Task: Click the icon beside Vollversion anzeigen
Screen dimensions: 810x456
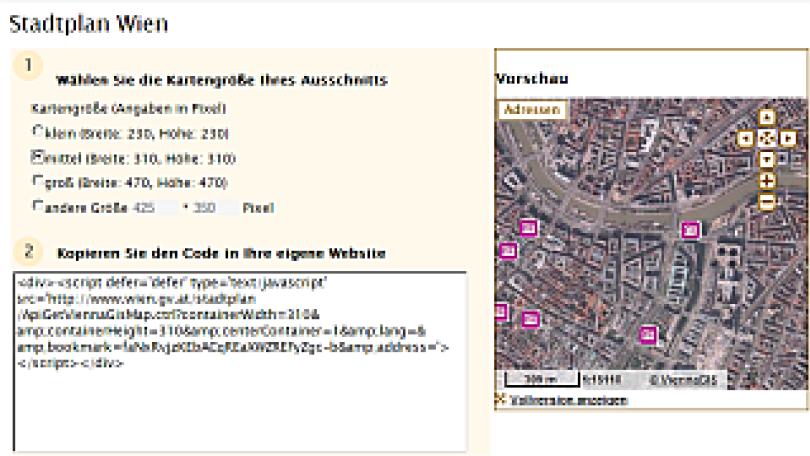Action: coord(500,399)
